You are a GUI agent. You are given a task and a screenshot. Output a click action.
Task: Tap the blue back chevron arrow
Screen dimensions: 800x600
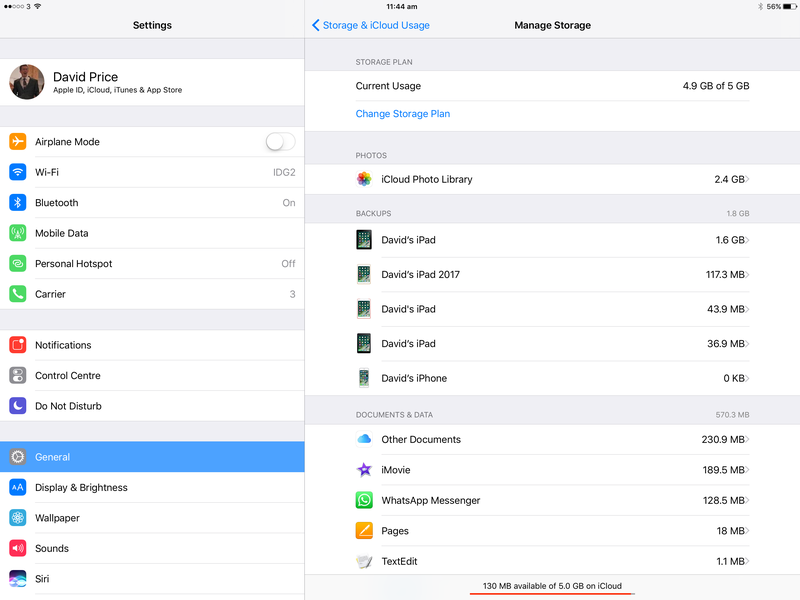click(316, 25)
